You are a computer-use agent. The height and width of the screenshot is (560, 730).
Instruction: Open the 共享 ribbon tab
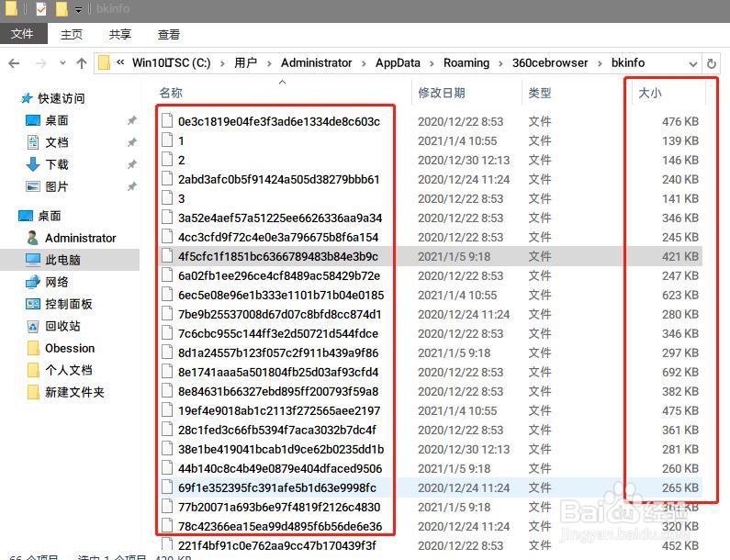point(120,35)
